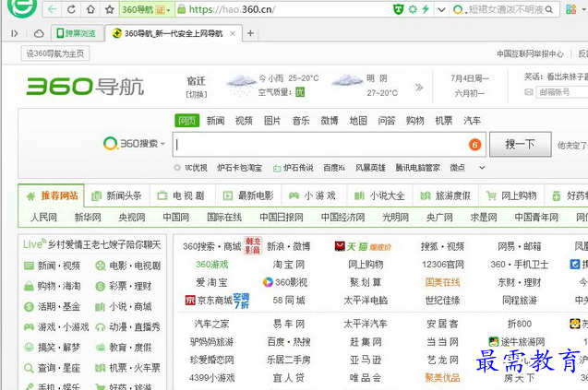This screenshot has height=390, width=588.
Task: Bookmark page with the star icon
Action: click(x=110, y=9)
